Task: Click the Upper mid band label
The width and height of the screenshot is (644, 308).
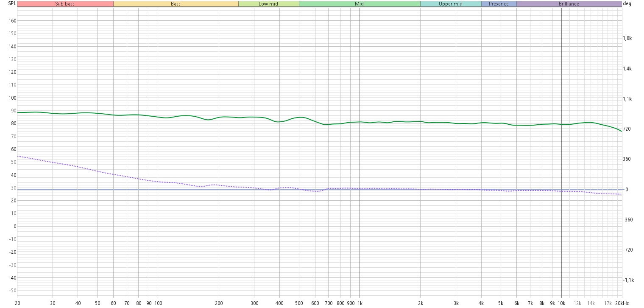Action: [451, 4]
